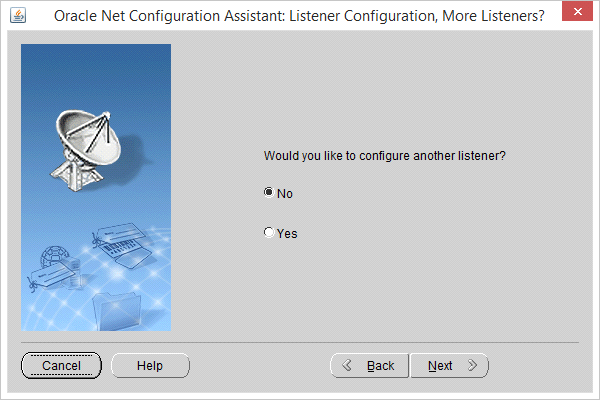Click the left chevron on Back button
The width and height of the screenshot is (600, 400).
(347, 365)
